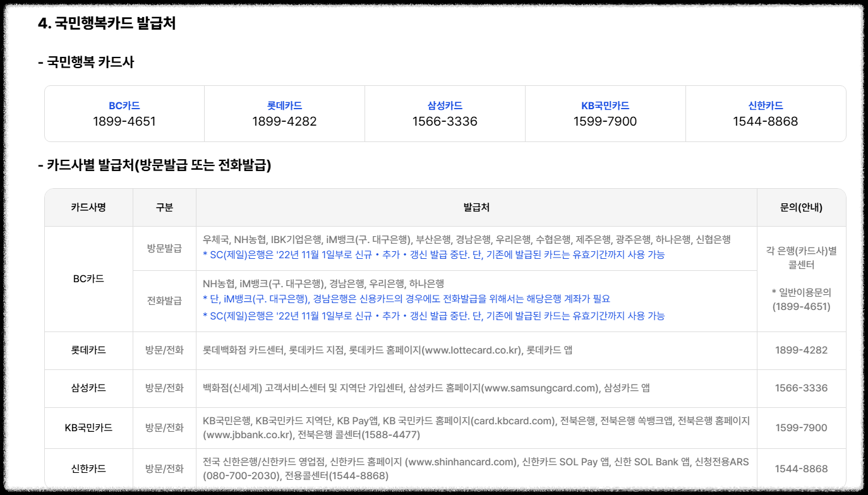
Task: Click the BC카드 link in card companies list
Action: 124,105
